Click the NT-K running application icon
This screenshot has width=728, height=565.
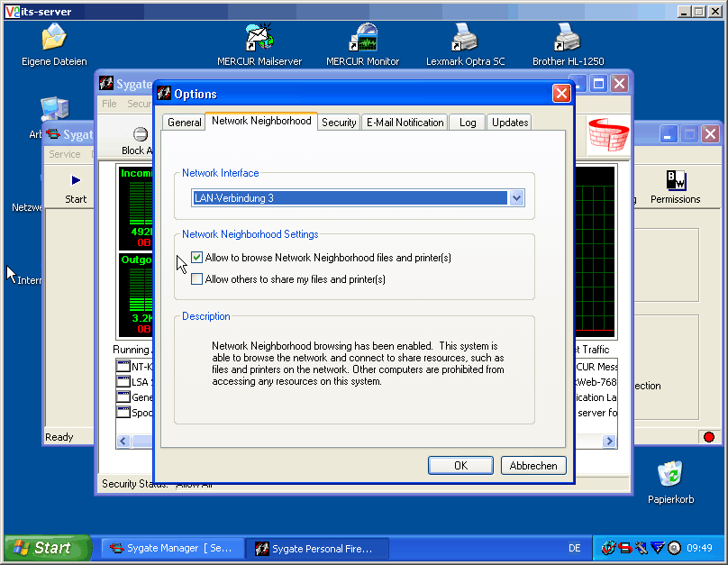pos(123,366)
